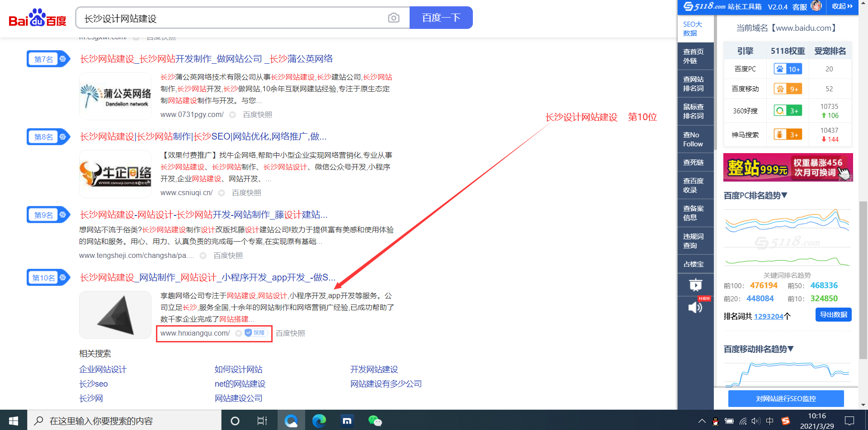Open the Windows Start menu
This screenshot has width=868, height=430.
pyautogui.click(x=14, y=421)
